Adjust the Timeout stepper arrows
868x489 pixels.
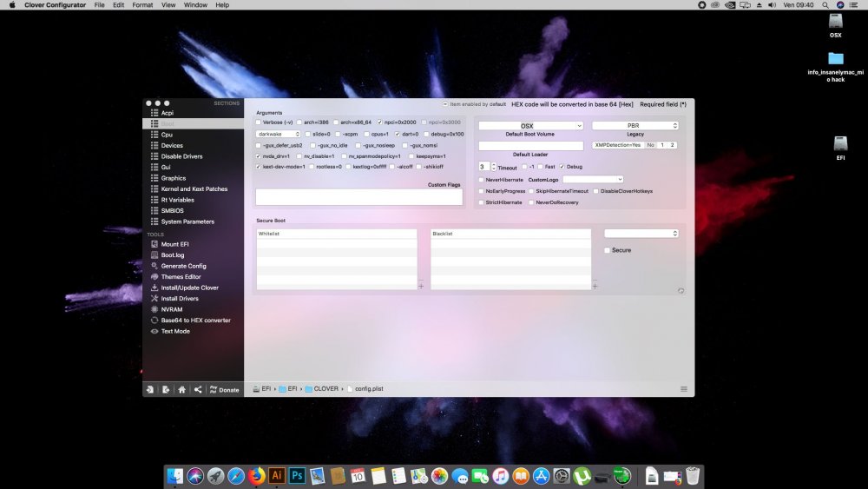pyautogui.click(x=493, y=167)
